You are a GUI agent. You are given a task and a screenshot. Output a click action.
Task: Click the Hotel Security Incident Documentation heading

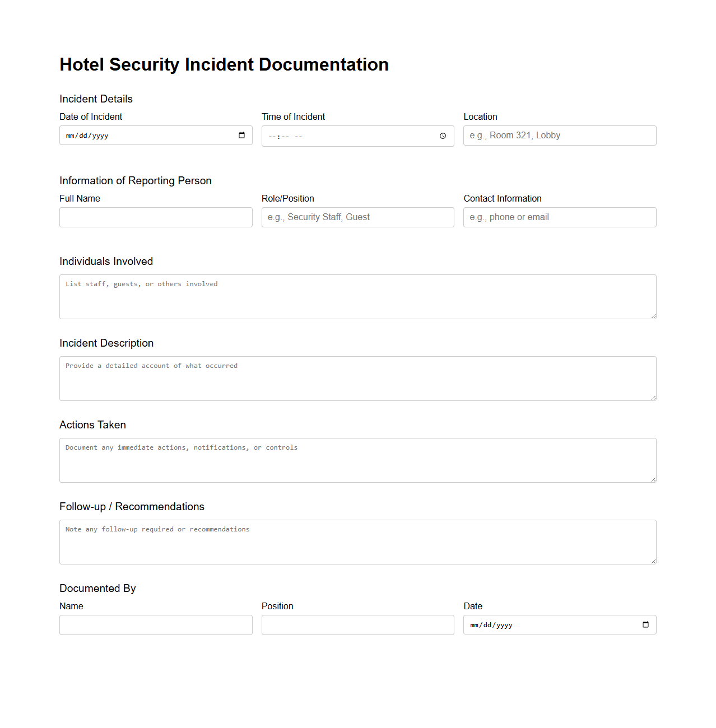pos(224,64)
